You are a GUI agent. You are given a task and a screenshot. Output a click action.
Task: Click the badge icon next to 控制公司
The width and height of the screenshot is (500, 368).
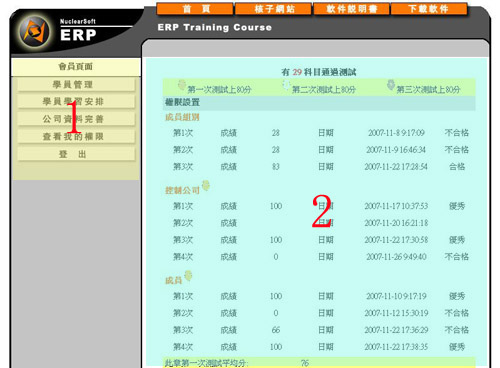(x=206, y=185)
